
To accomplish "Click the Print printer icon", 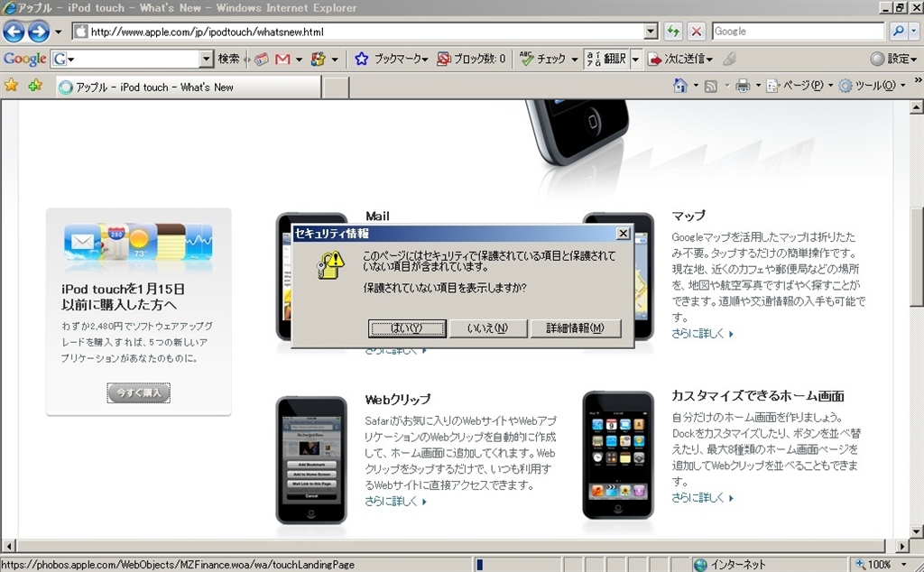I will pyautogui.click(x=743, y=87).
